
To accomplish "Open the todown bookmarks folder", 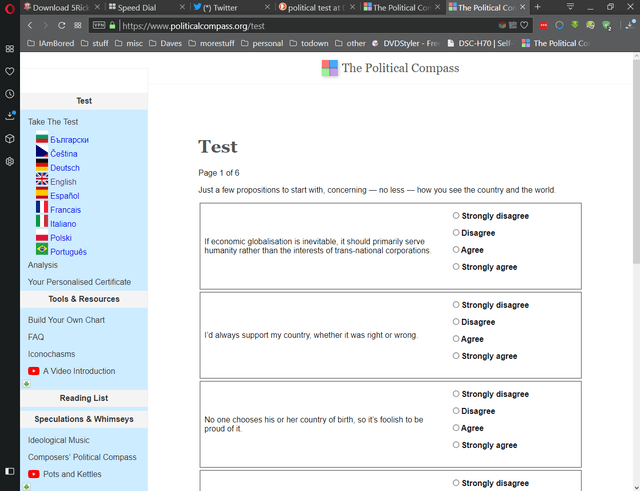I will [x=309, y=43].
